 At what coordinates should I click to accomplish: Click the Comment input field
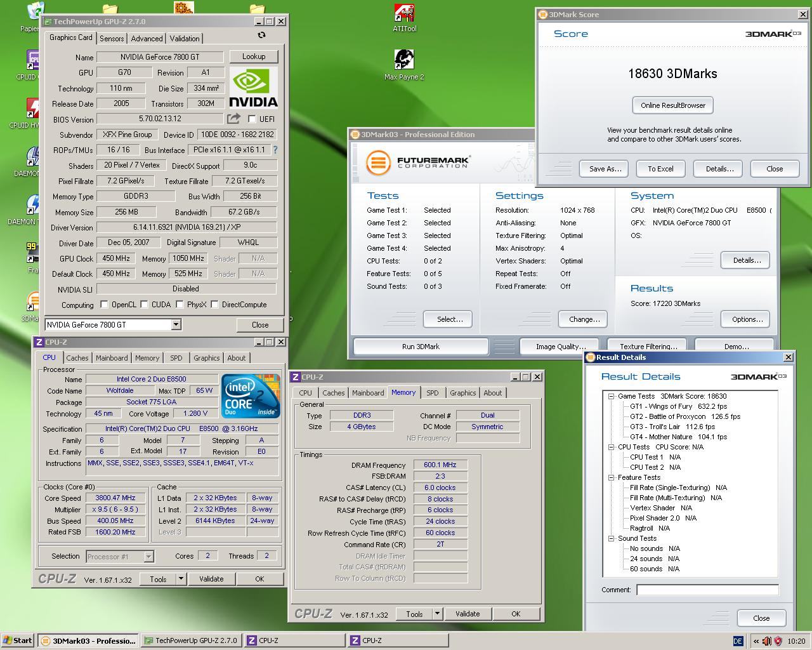(707, 590)
